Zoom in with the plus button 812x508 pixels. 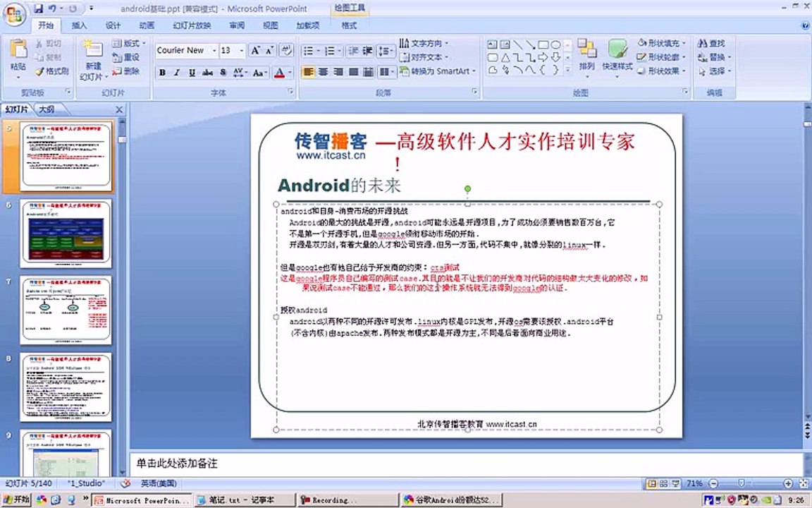[x=788, y=483]
